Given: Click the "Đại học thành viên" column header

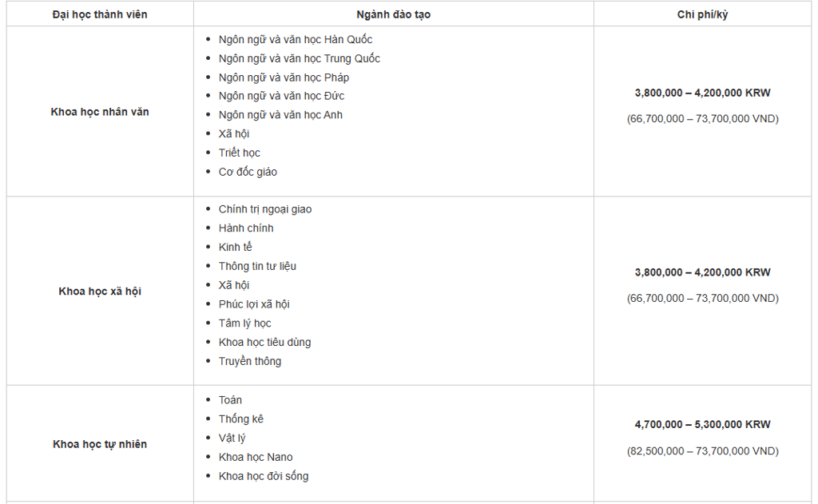Looking at the screenshot, I should click(x=100, y=14).
